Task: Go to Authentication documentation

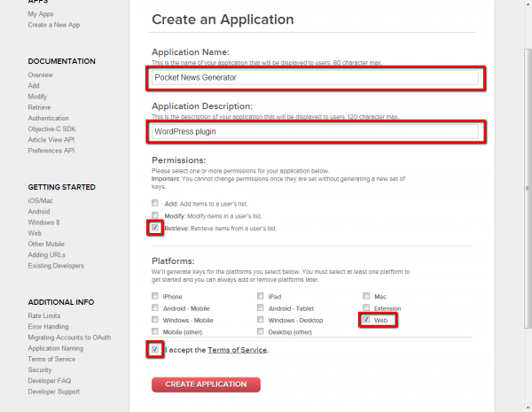Action: [x=49, y=118]
